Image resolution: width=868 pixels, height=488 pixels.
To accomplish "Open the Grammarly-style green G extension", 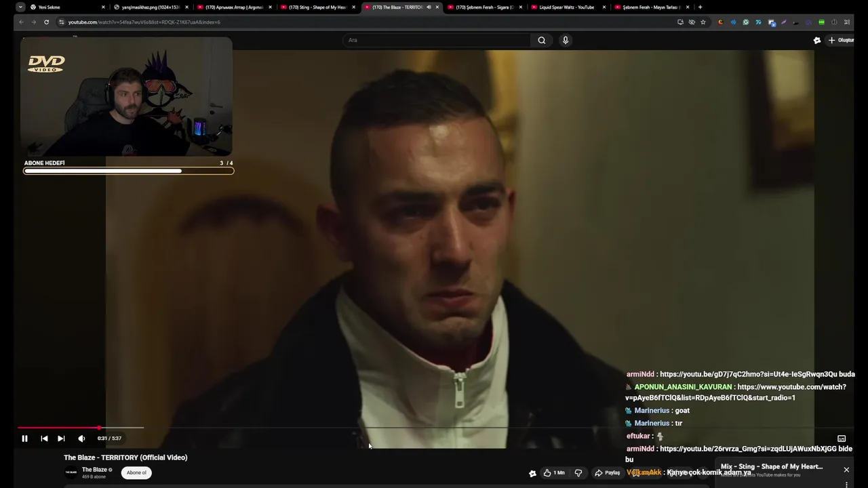I will click(x=746, y=22).
